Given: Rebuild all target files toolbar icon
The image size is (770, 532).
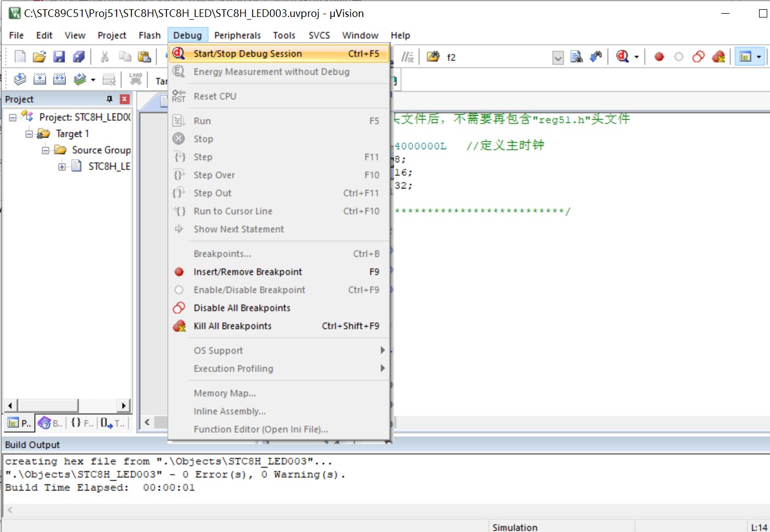Looking at the screenshot, I should pyautogui.click(x=59, y=80).
